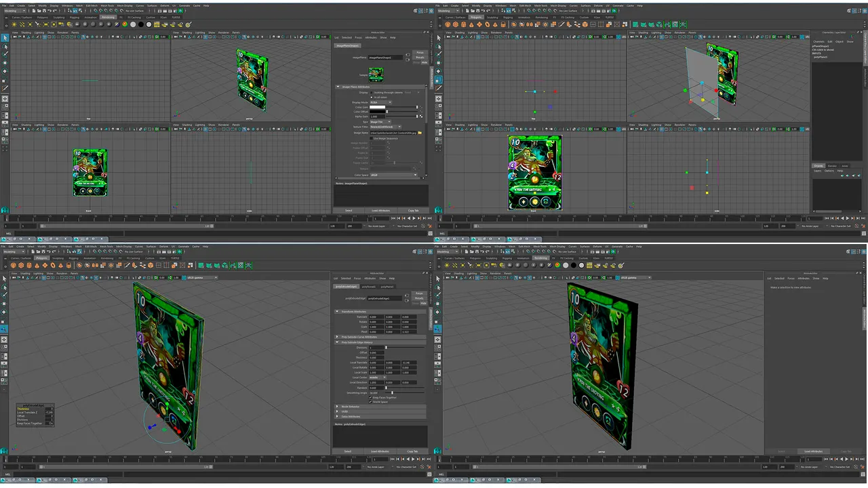The image size is (868, 488).
Task: Click polygon pipe icon in bottom-left Maya shelf
Action: click(68, 266)
